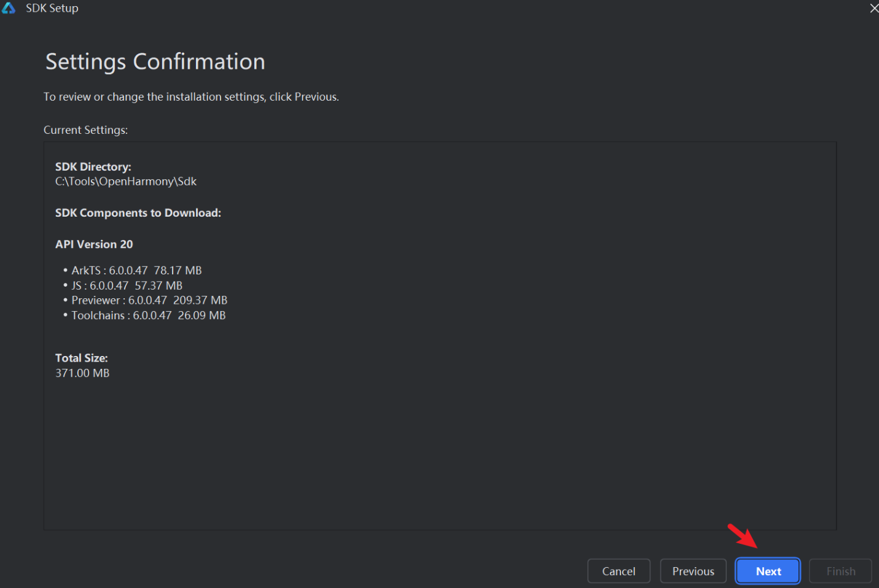
Task: Click the Settings Confirmation title
Action: click(x=155, y=62)
